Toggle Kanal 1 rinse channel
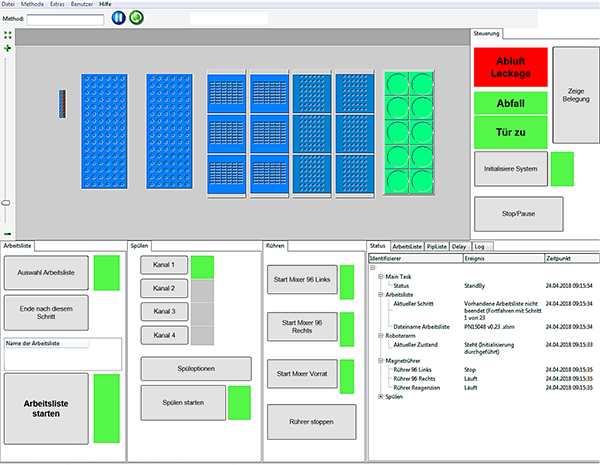The image size is (600, 465). tap(165, 264)
